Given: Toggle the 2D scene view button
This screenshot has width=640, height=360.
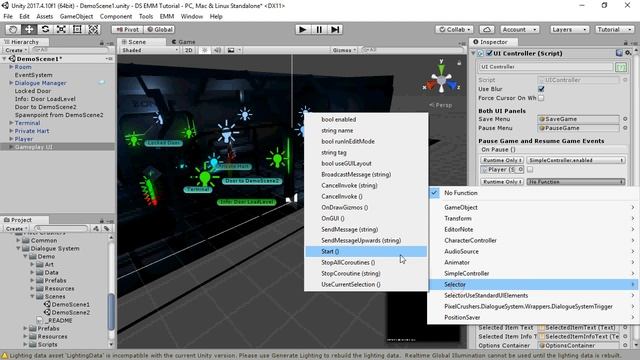Looking at the screenshot, I should pos(188,50).
